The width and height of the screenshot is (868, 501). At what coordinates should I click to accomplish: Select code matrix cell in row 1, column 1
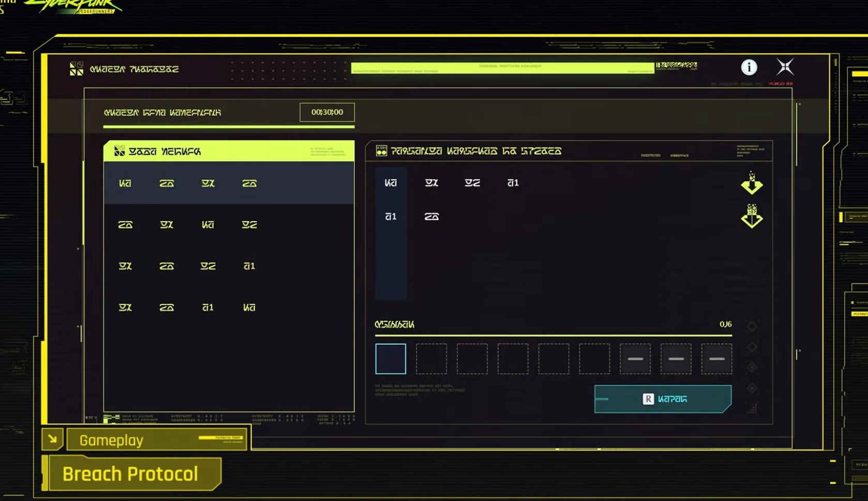pos(125,183)
